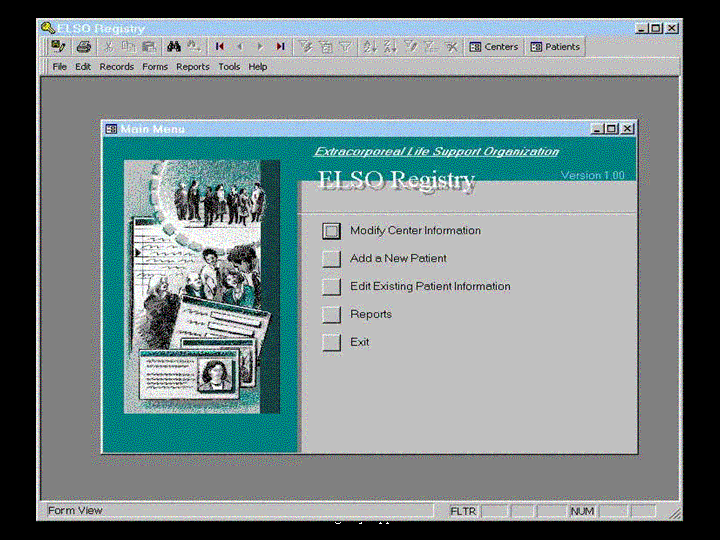The width and height of the screenshot is (720, 540).
Task: Click the Main Menu window title bar
Action: click(x=350, y=129)
